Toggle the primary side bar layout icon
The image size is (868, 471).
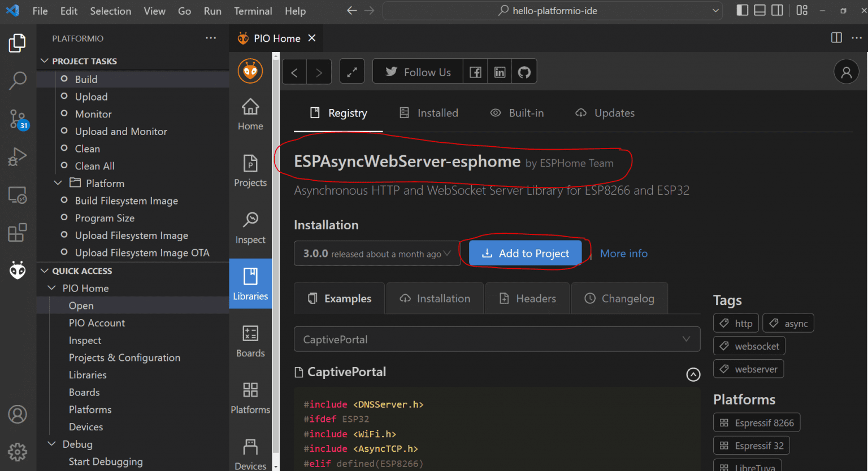point(743,10)
